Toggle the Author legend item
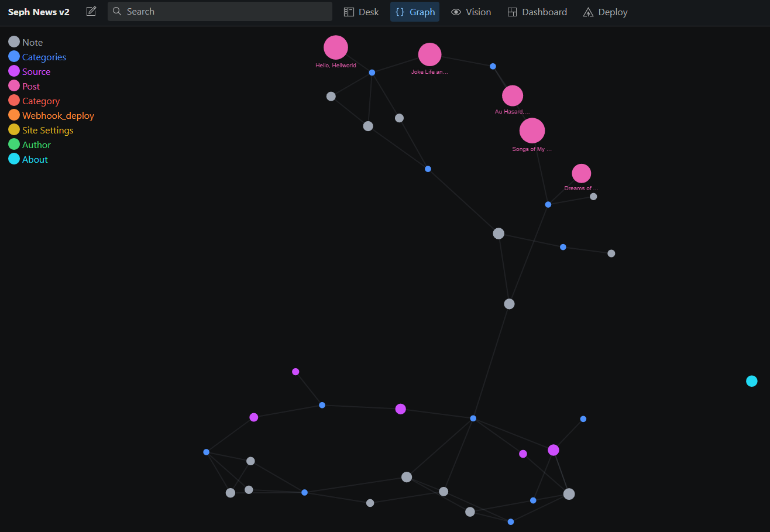The image size is (770, 532). (30, 145)
